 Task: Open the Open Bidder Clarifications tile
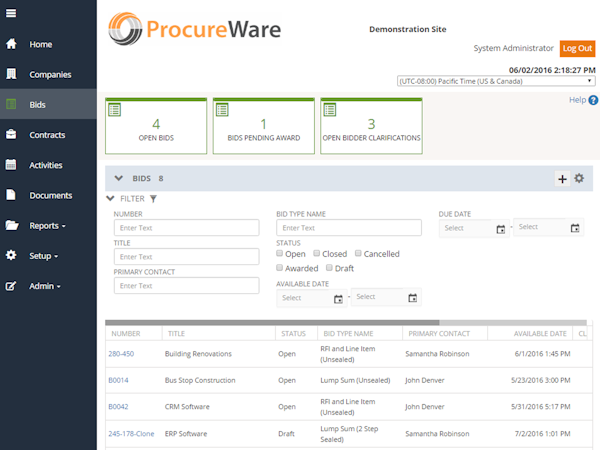click(371, 126)
